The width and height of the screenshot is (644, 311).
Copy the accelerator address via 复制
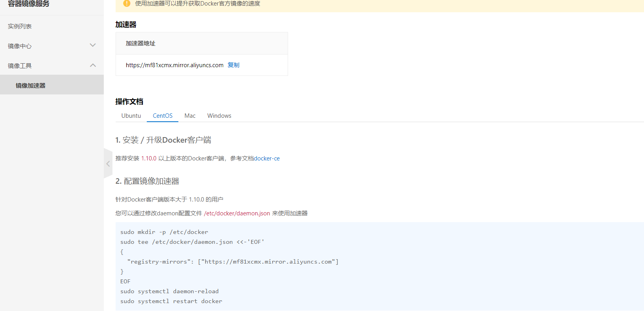click(x=234, y=65)
